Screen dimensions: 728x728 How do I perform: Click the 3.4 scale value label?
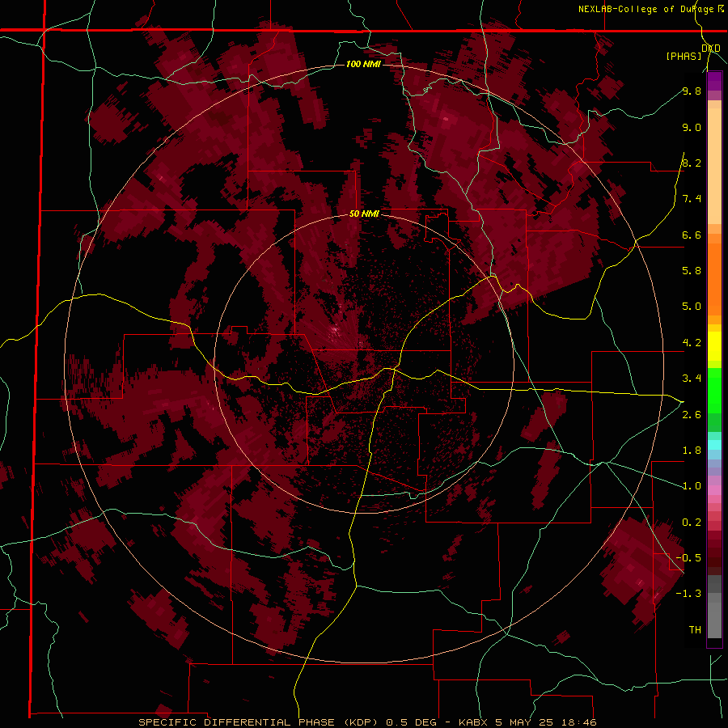(692, 379)
